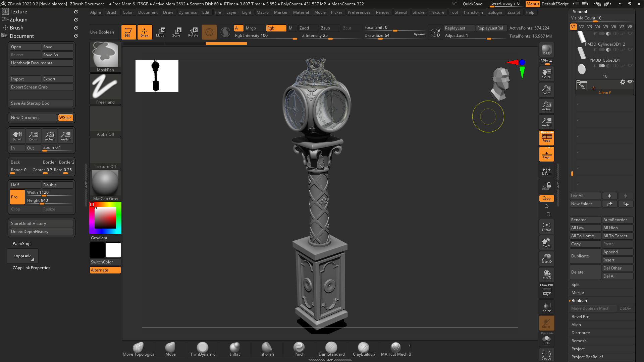Toggle the Floor grid
The width and height of the screenshot is (644, 362).
click(546, 154)
